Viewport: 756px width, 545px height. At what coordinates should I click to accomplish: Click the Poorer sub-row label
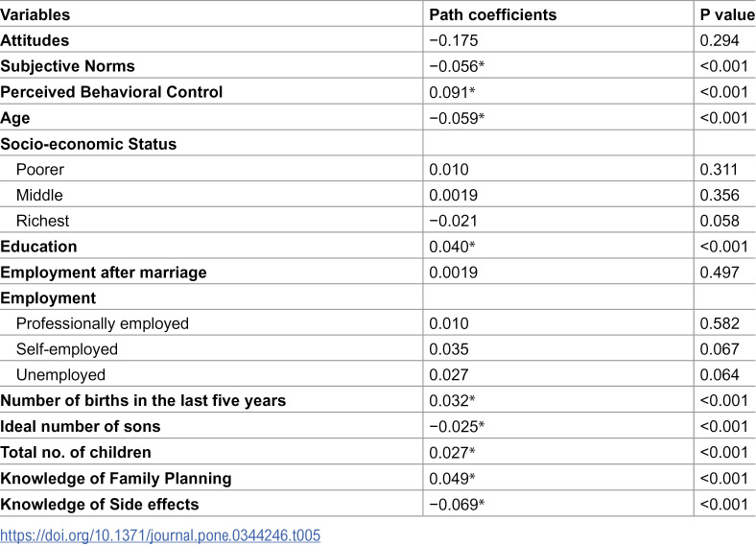[40, 170]
